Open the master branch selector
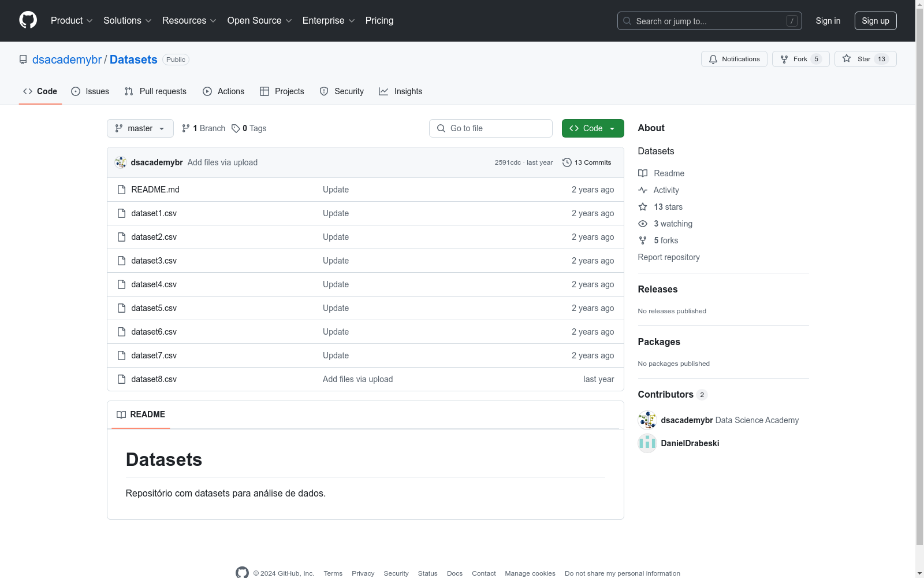Image resolution: width=924 pixels, height=578 pixels. (140, 128)
